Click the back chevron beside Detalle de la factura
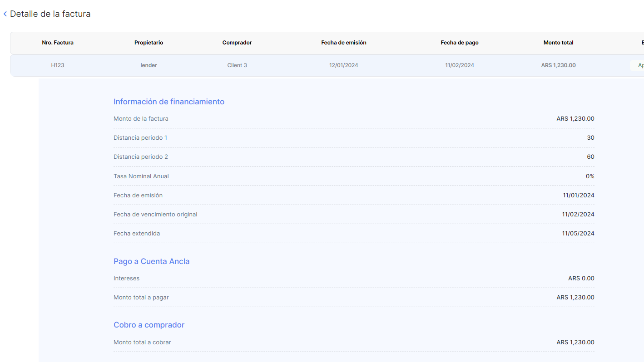Image resolution: width=644 pixels, height=362 pixels. coord(5,14)
